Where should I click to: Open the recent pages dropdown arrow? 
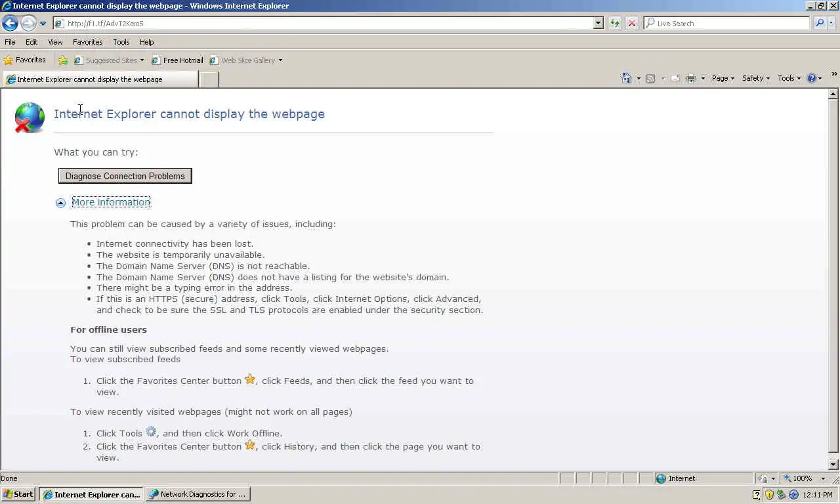(x=43, y=24)
